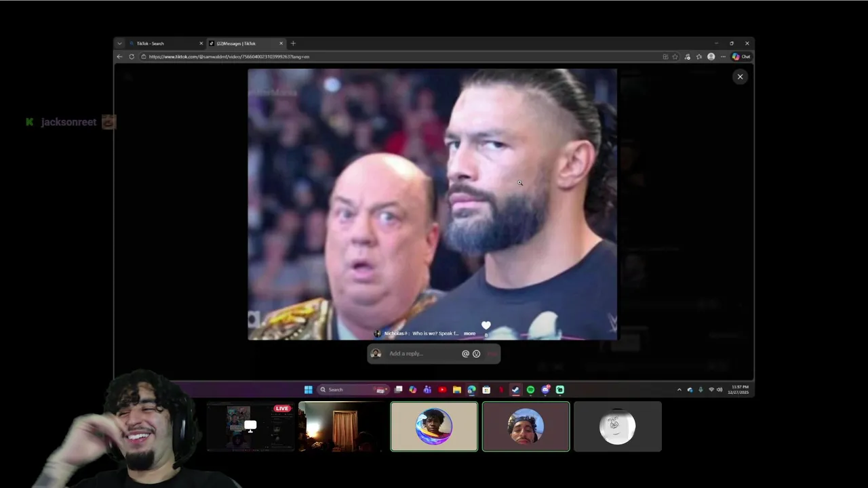
Task: Click the 'jacksonreet' username overlay
Action: point(68,122)
